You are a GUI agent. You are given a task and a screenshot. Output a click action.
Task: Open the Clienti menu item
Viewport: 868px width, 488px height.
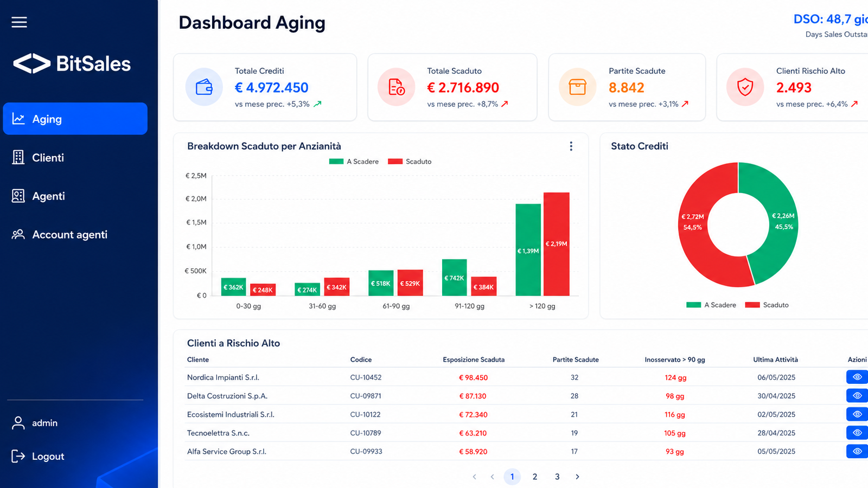[x=75, y=157]
